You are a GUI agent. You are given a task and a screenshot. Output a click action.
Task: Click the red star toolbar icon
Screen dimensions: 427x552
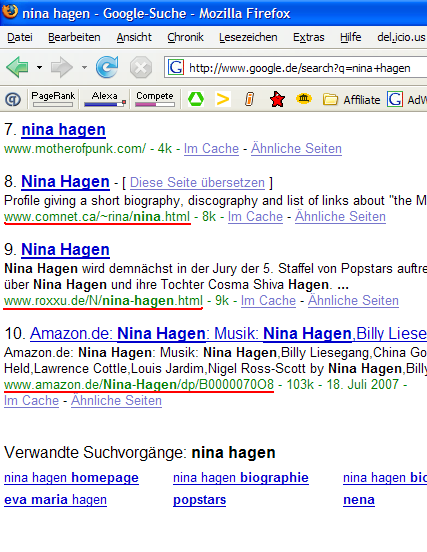277,99
